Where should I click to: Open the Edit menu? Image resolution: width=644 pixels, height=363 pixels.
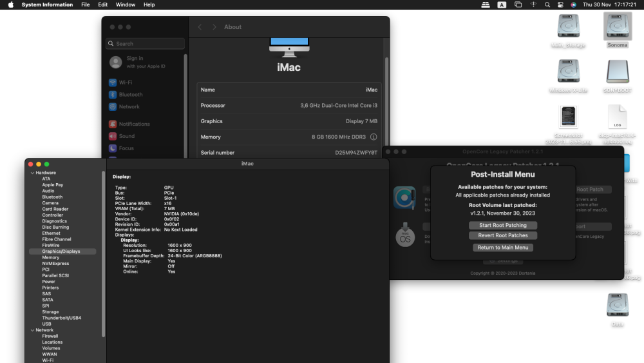102,5
